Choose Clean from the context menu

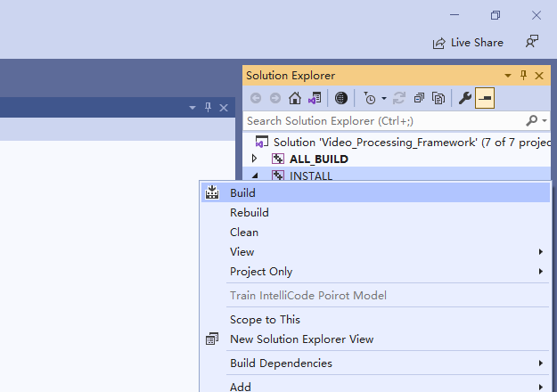(375, 233)
